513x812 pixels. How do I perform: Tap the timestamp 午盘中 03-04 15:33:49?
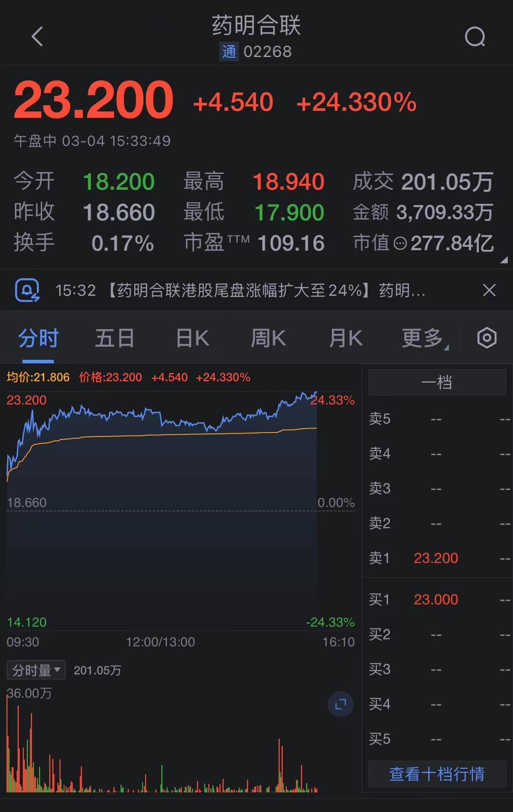tap(92, 141)
